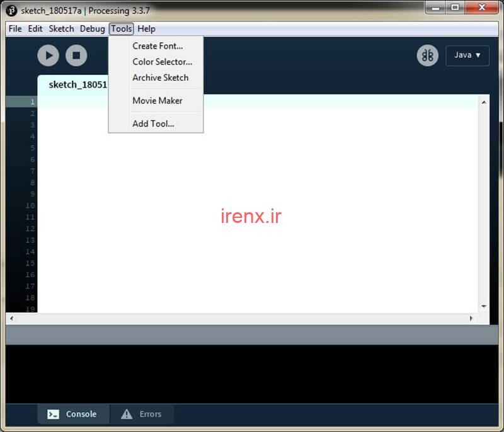Viewport: 504px width, 432px height.
Task: Open the Help menu
Action: 146,29
